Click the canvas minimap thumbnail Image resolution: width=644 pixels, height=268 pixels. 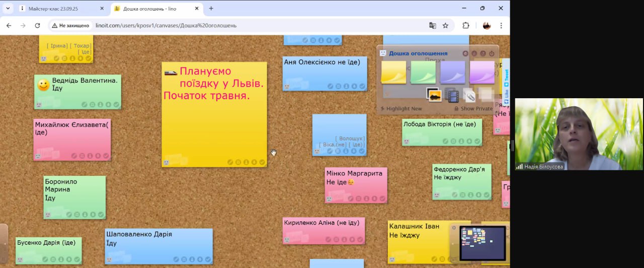[482, 243]
